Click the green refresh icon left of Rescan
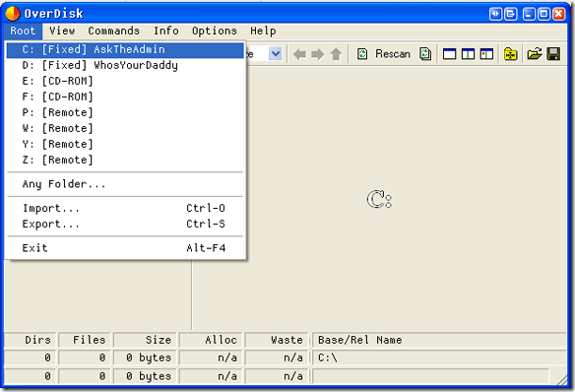This screenshot has height=392, width=575. tap(362, 54)
